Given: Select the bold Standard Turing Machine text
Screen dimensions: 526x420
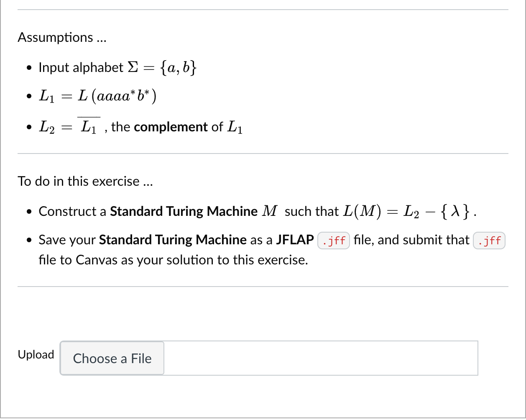Looking at the screenshot, I should pyautogui.click(x=183, y=211).
